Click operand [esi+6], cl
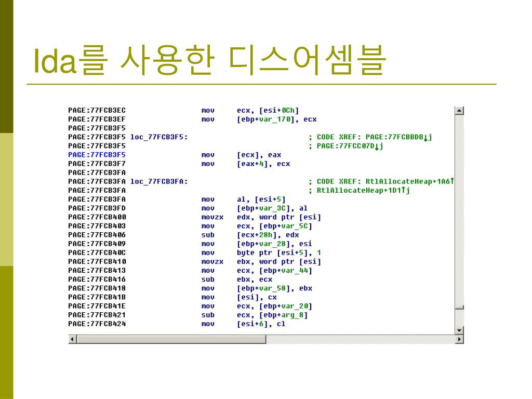This screenshot has width=532, height=399. (261, 324)
